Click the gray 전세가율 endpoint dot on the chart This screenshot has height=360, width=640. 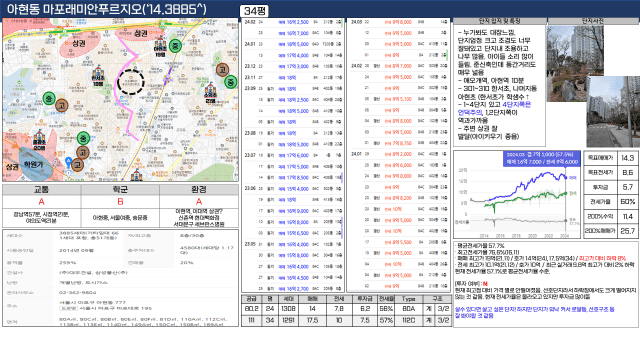pos(565,221)
